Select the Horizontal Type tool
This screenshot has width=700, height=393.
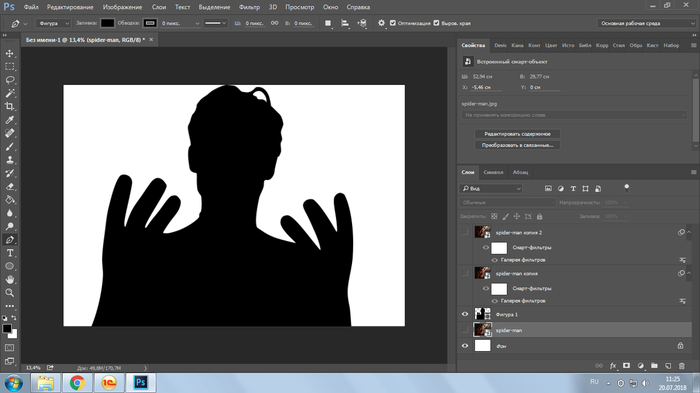10,253
